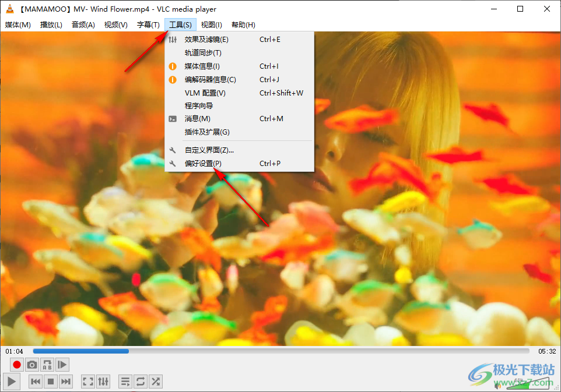Open 消息(M) from the tools menu

[x=239, y=119]
